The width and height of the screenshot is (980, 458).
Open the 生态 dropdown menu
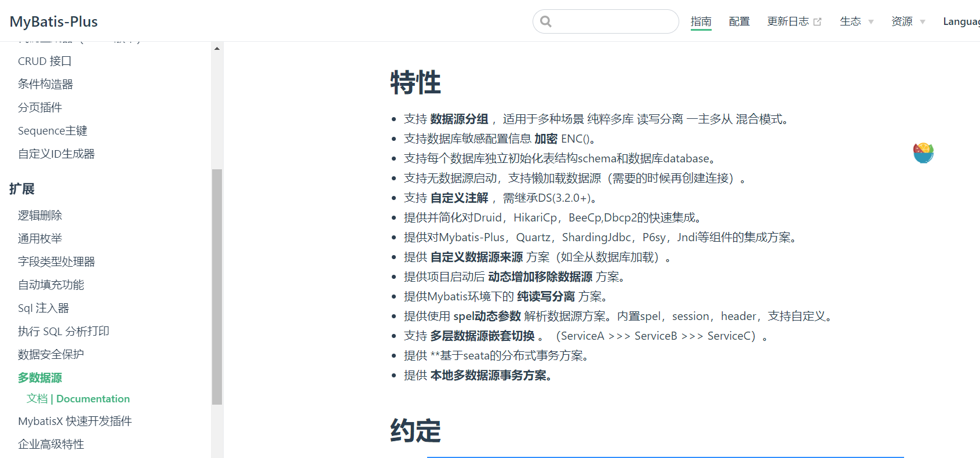[x=857, y=21]
